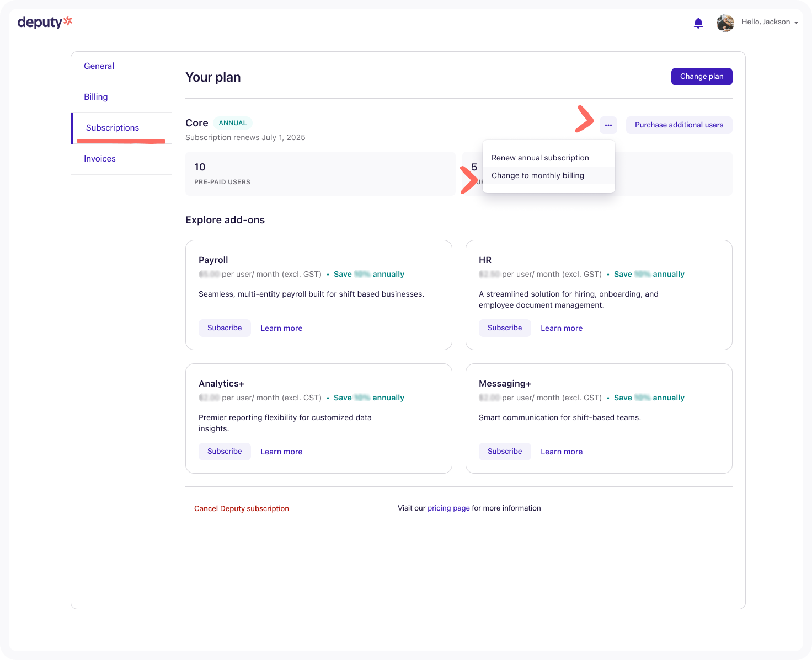
Task: Expand the Hello, Jackson account dropdown
Action: (770, 22)
